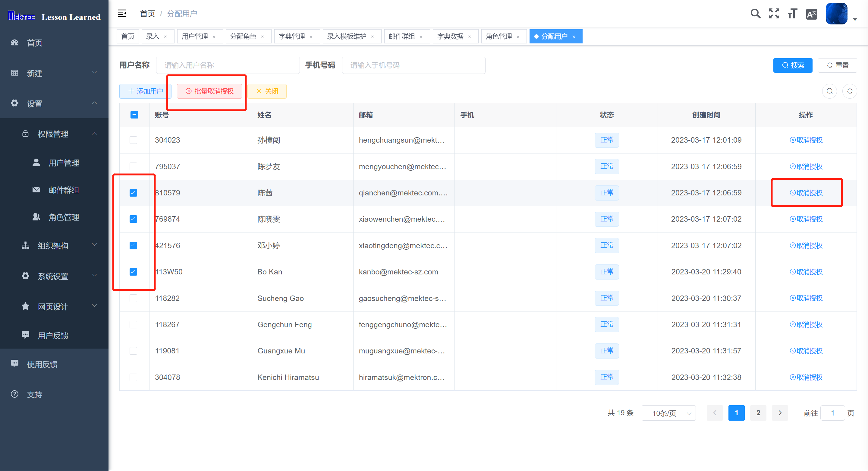This screenshot has height=471, width=868.
Task: Go to page 2 in pagination
Action: (x=758, y=413)
